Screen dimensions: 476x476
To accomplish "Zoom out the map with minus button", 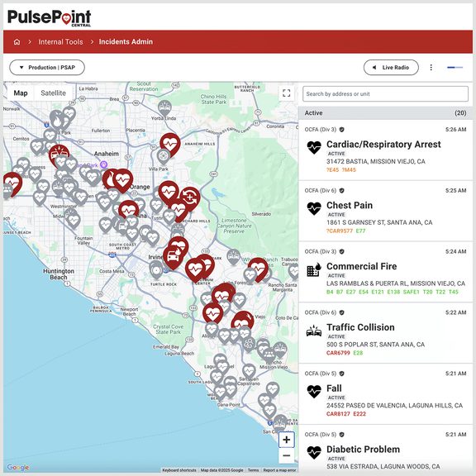I will click(x=286, y=455).
